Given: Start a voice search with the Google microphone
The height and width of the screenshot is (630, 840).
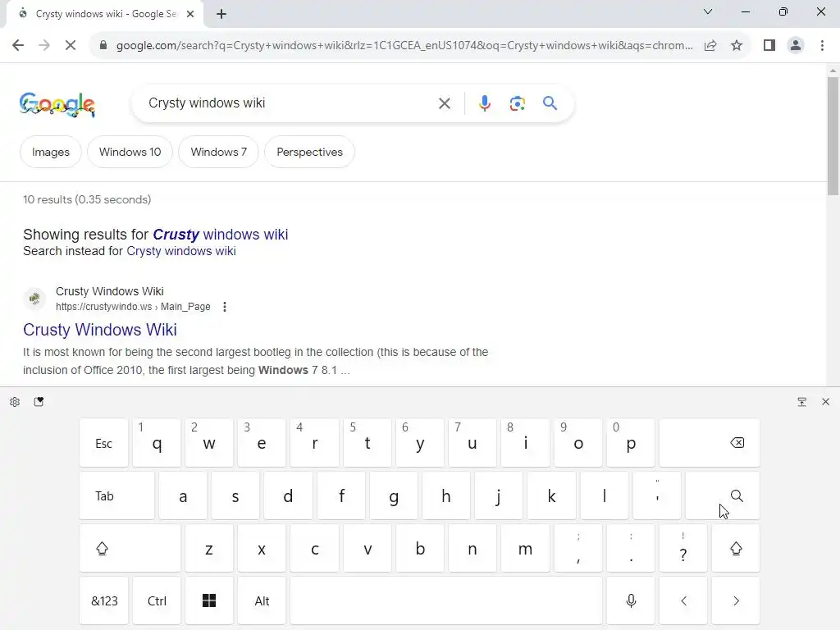Looking at the screenshot, I should coord(484,103).
